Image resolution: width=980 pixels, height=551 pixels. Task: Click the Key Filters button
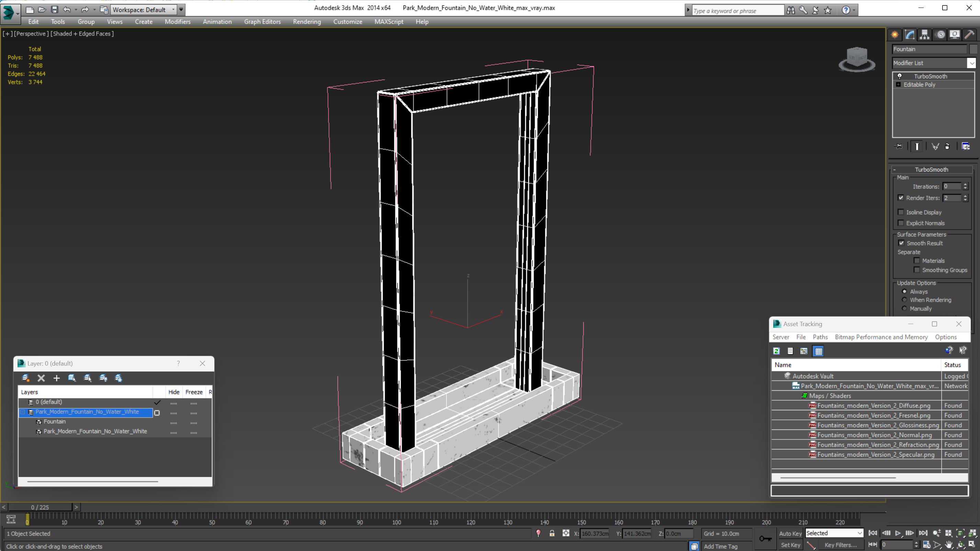841,544
